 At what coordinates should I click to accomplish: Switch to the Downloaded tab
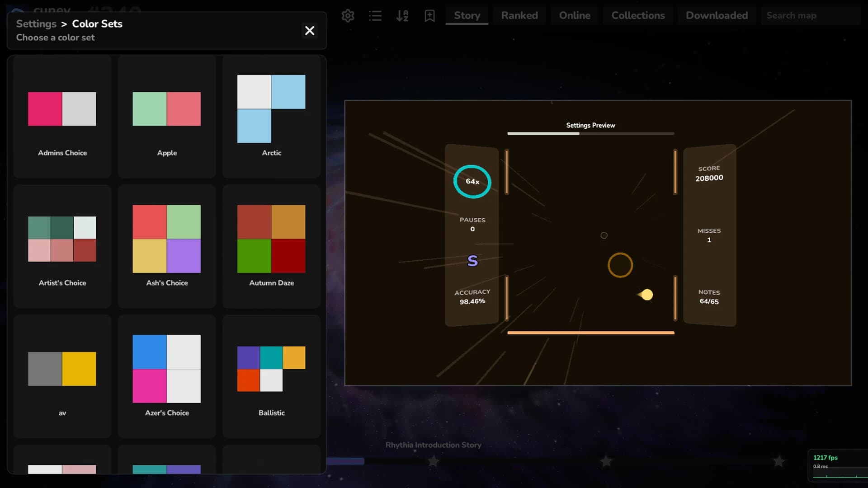(717, 15)
